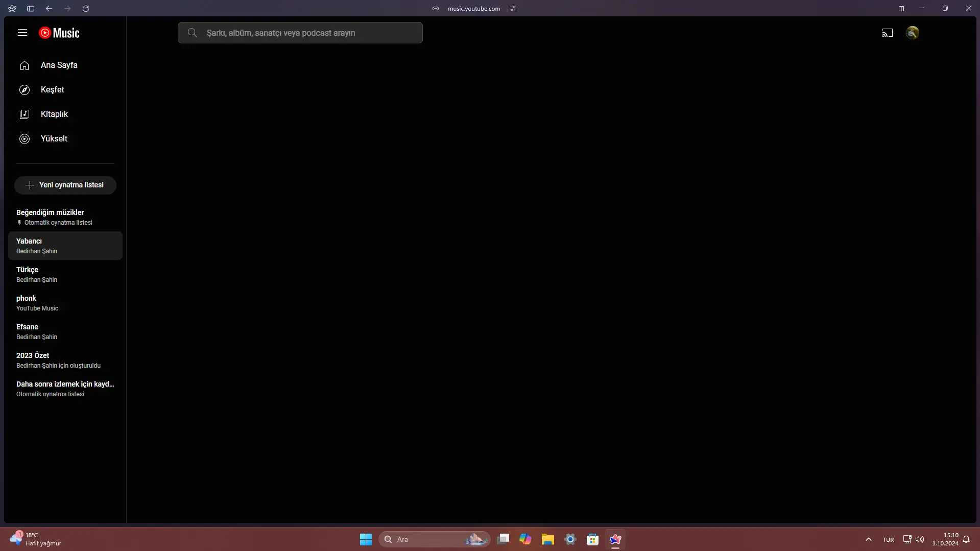Open the Türkçe playlist
The width and height of the screenshot is (980, 551).
pos(65,274)
